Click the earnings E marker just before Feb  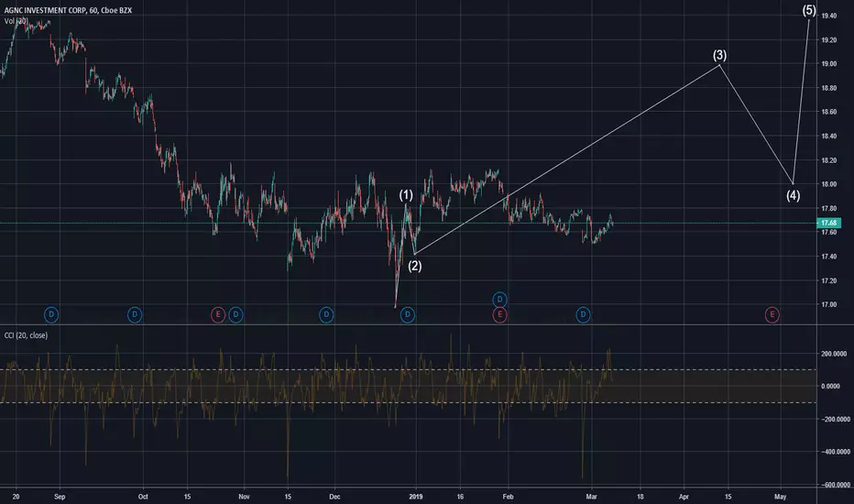pyautogui.click(x=499, y=314)
